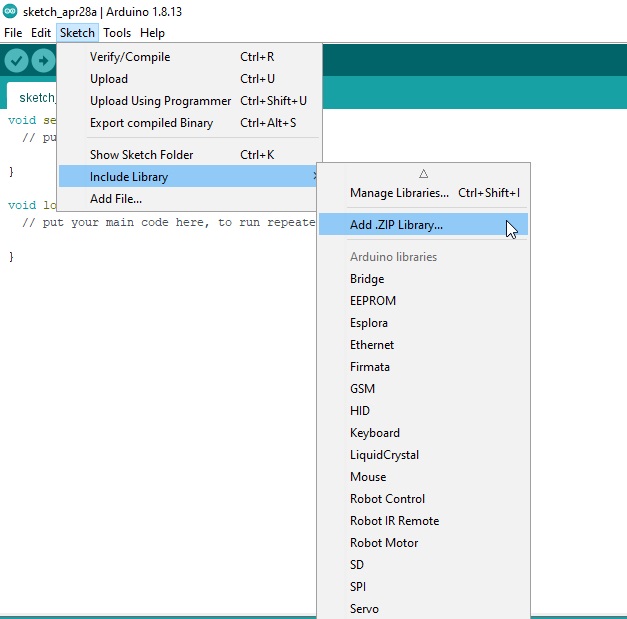This screenshot has height=619, width=627.
Task: Include the Robot Motor library
Action: [423, 543]
